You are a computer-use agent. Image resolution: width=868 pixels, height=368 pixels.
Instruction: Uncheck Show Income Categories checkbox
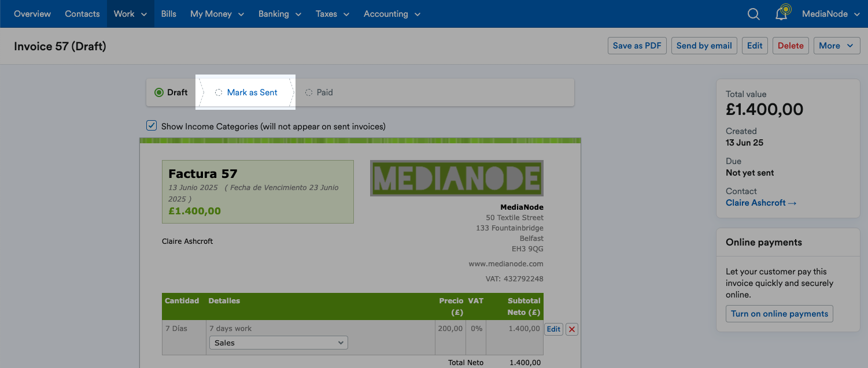pyautogui.click(x=152, y=125)
